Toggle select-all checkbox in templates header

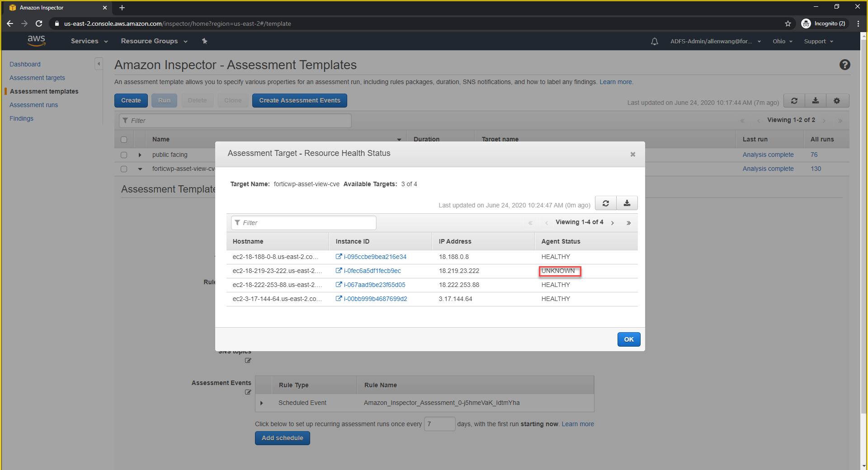pos(124,140)
